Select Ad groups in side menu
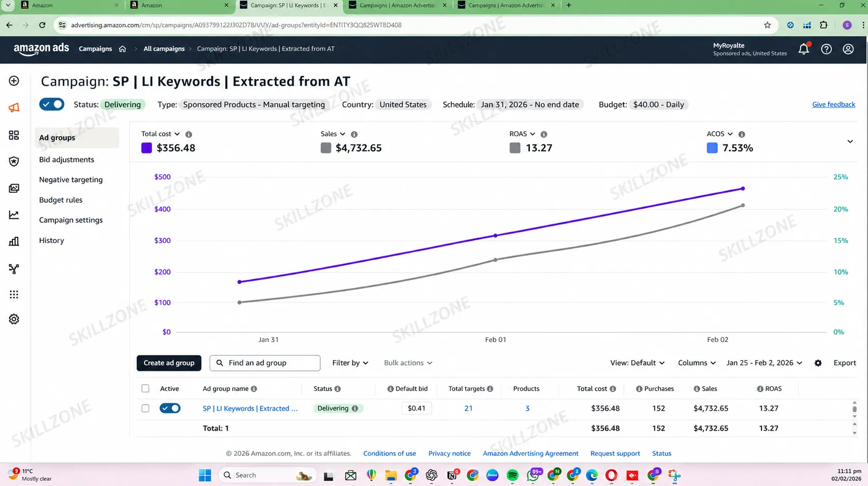The width and height of the screenshot is (868, 486). point(77,138)
